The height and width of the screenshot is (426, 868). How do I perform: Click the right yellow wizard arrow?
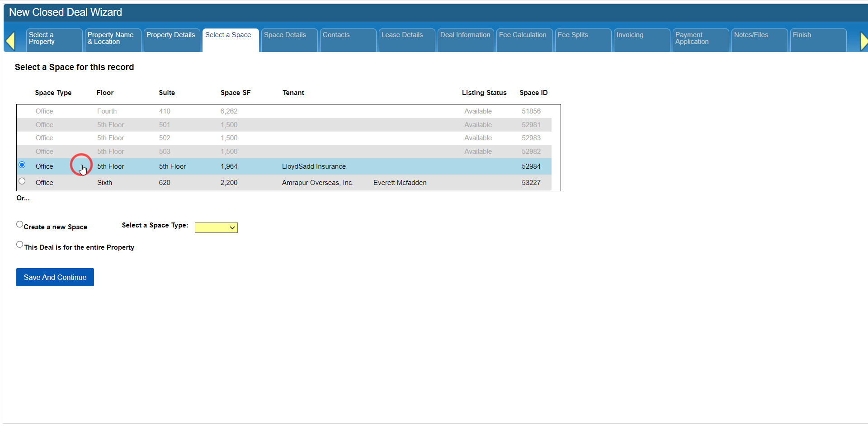tap(863, 41)
